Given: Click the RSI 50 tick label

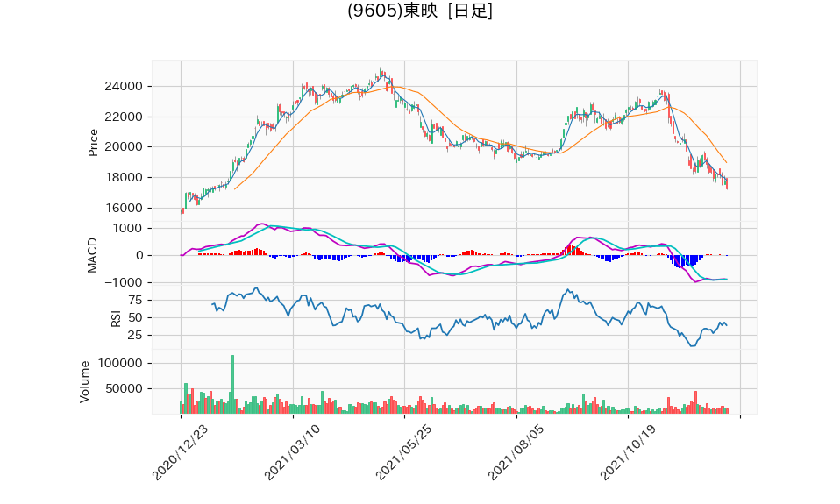Looking at the screenshot, I should pyautogui.click(x=135, y=317).
